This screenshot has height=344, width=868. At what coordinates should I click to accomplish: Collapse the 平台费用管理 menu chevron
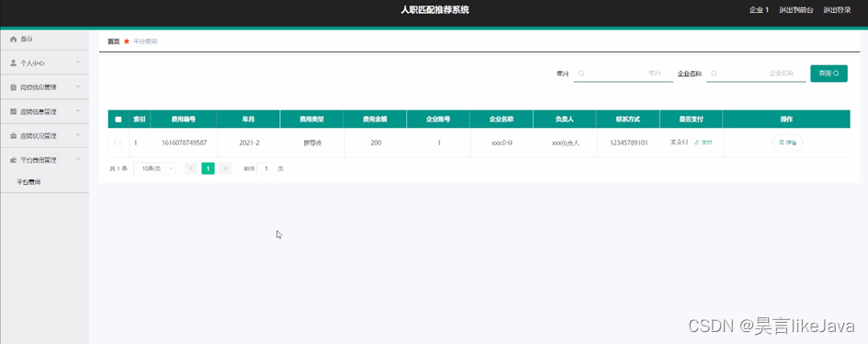point(78,159)
